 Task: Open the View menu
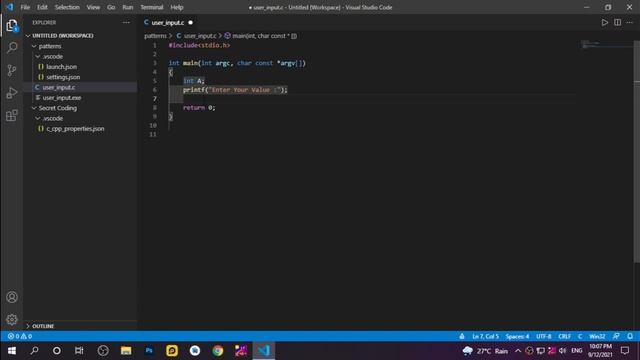(93, 7)
